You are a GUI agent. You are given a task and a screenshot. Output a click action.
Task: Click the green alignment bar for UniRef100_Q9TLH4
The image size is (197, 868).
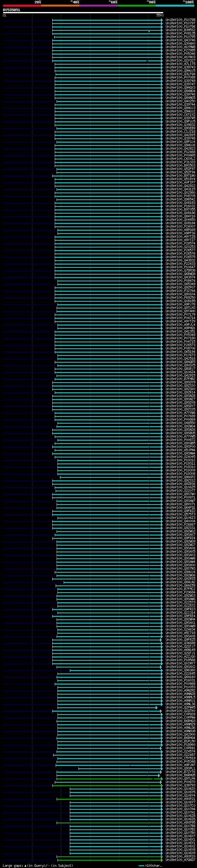coord(110,778)
